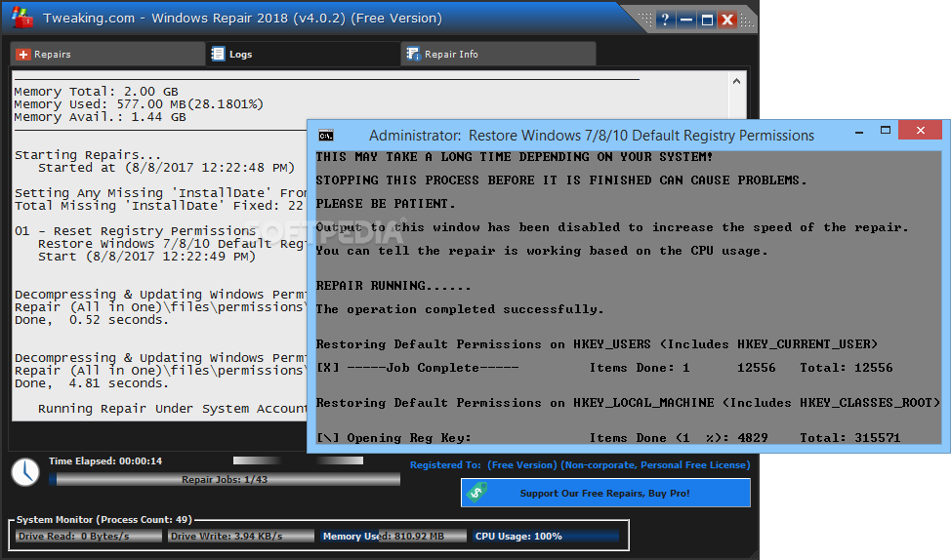This screenshot has height=560, width=951.
Task: Click the Memory Used 810.92 MB meter
Action: pyautogui.click(x=393, y=536)
